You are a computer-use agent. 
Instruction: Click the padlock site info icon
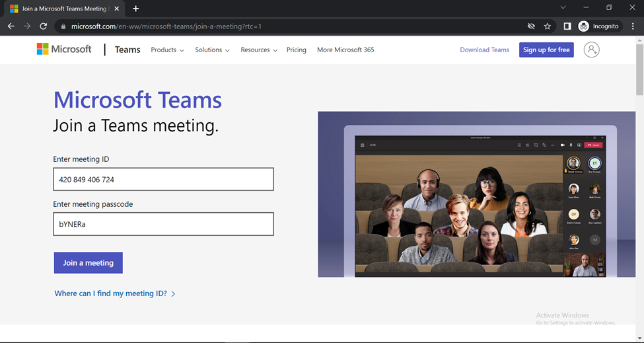63,26
